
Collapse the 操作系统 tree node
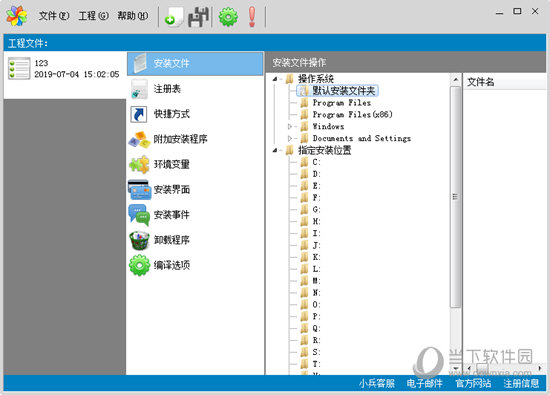[x=275, y=79]
